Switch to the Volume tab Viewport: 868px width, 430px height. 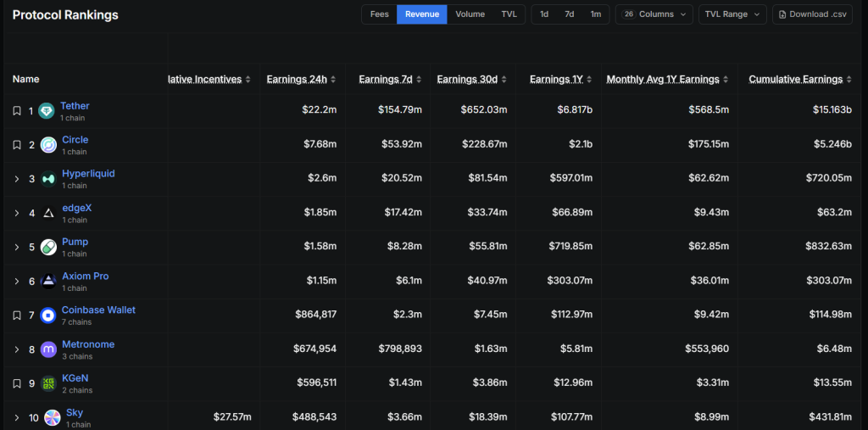point(470,14)
